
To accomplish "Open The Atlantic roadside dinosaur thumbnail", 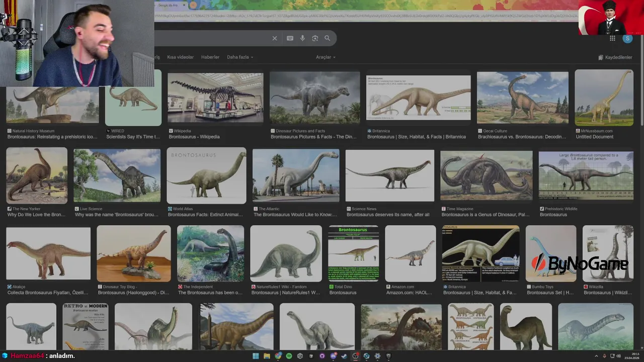I will pyautogui.click(x=296, y=175).
